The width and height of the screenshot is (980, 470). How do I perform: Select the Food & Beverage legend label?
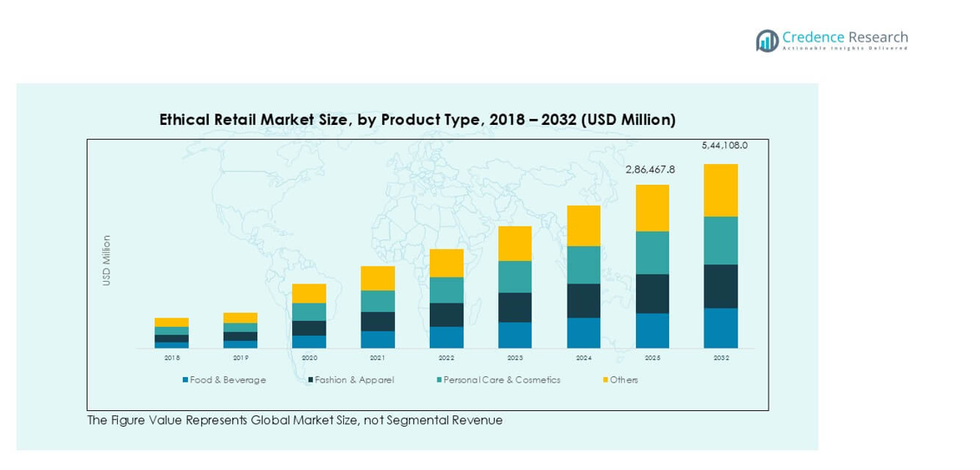pos(228,380)
